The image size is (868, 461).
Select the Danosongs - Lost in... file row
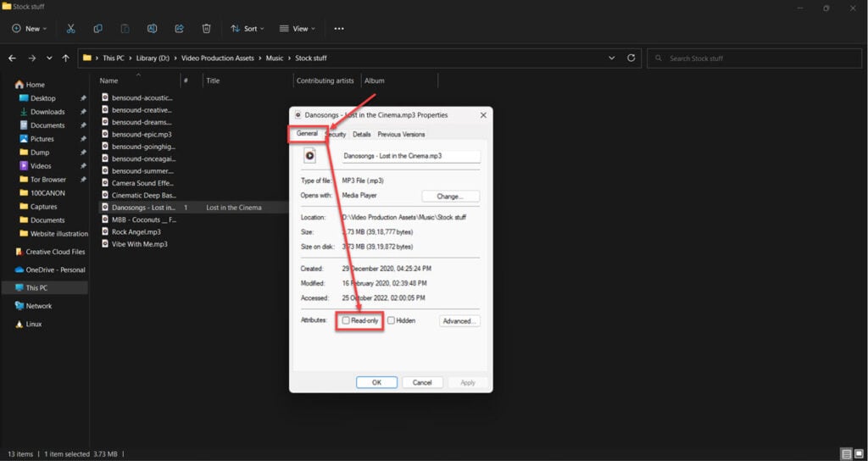[193, 208]
